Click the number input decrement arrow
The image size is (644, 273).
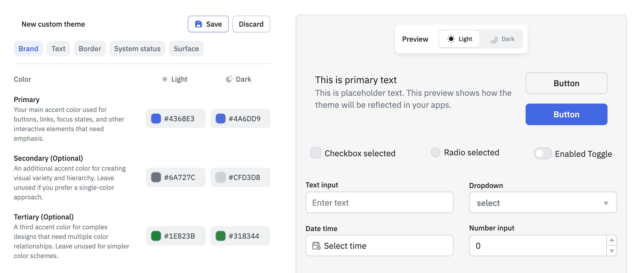[x=612, y=251]
